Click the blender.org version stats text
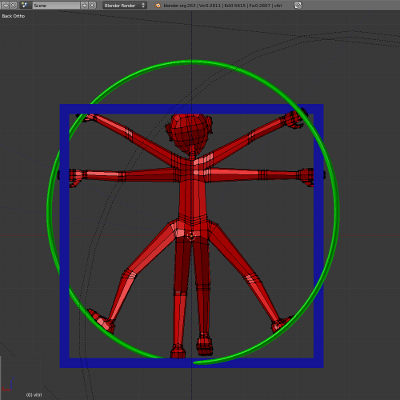400x400 pixels. (x=222, y=5)
